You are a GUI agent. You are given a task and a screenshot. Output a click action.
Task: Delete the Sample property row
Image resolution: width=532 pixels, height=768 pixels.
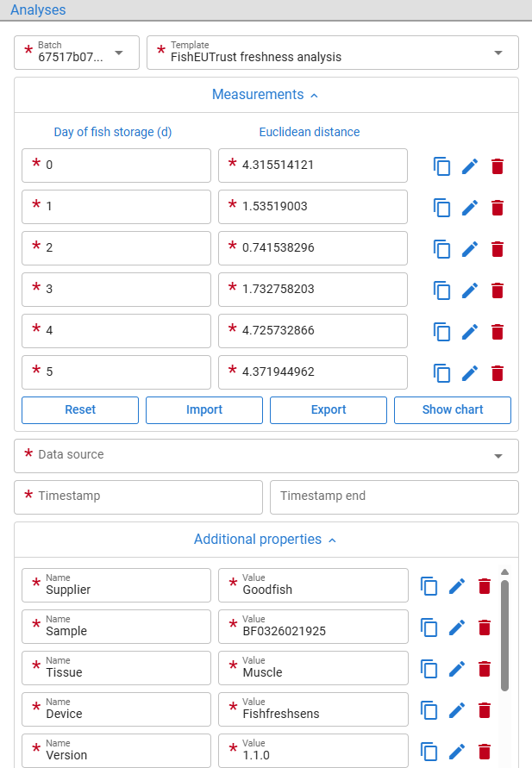(x=485, y=628)
